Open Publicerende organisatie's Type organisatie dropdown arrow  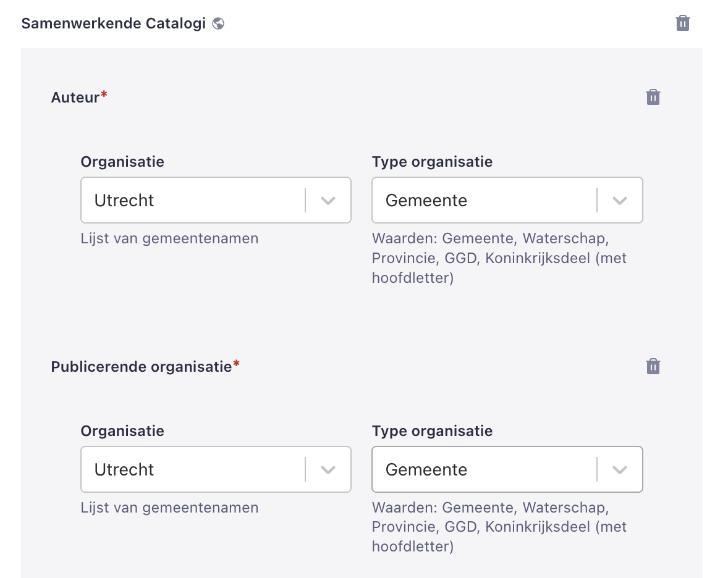pos(620,469)
